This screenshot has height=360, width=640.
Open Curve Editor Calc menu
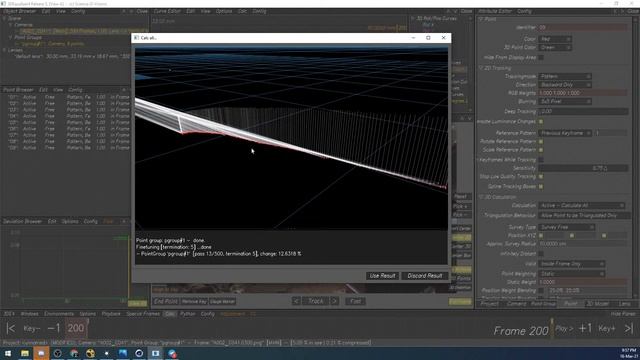click(x=242, y=11)
